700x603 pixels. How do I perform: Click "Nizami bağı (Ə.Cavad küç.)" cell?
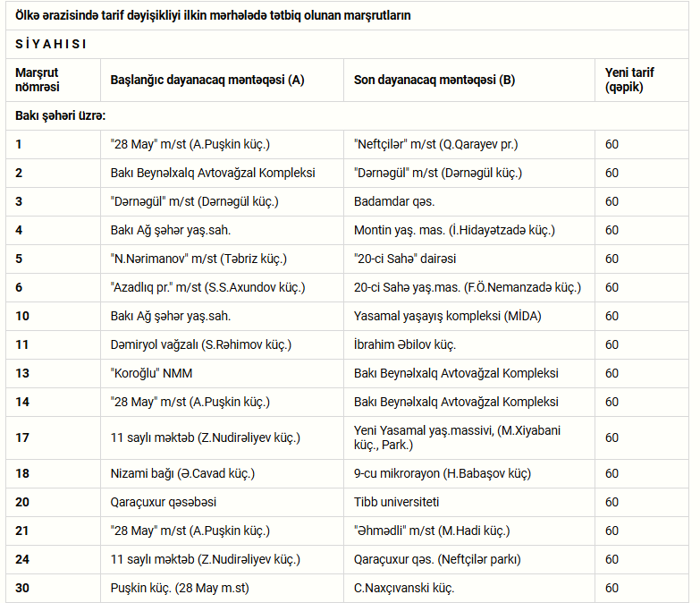coord(222,473)
